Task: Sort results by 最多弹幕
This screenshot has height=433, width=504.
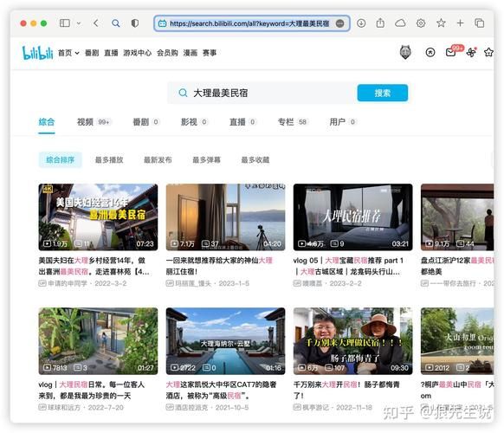Action: (x=206, y=159)
